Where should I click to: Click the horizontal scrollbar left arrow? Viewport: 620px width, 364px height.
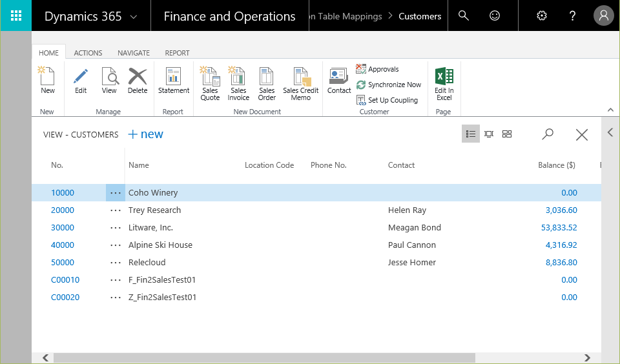46,358
